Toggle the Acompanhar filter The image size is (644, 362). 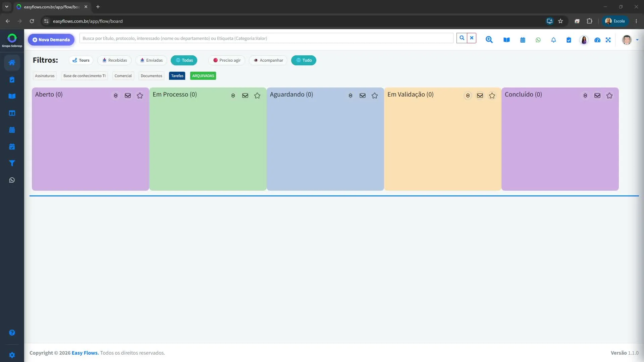(x=268, y=60)
